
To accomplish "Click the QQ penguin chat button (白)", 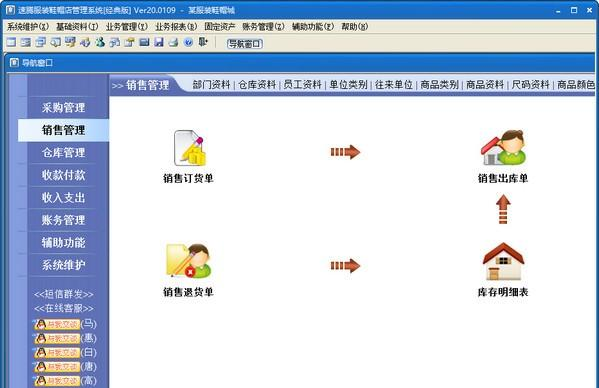I will click(x=57, y=352).
